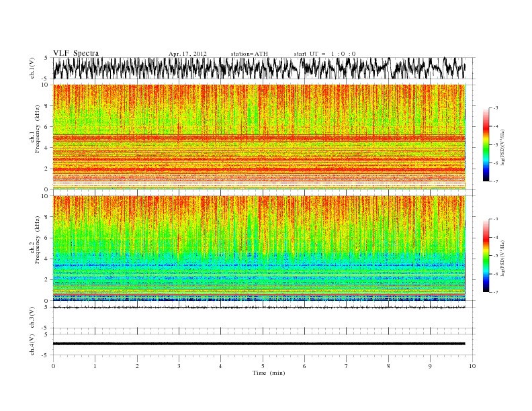532x411 pixels.
Task: Click the "4" kHz tick of ch.1 spectrogram
Action: tap(47, 148)
